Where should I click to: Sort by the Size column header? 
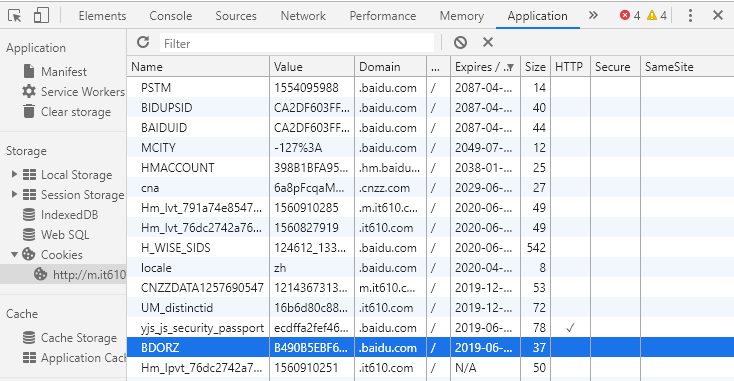pos(535,66)
